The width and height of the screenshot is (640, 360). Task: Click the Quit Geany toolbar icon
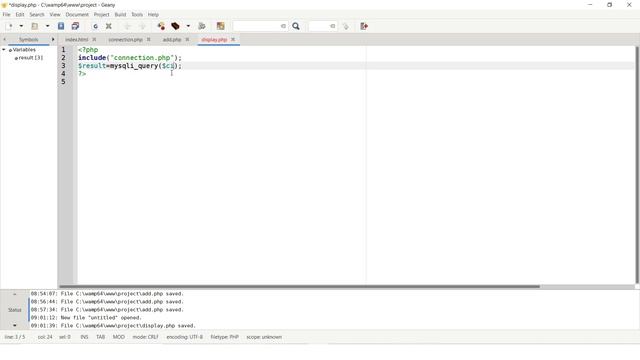364,26
